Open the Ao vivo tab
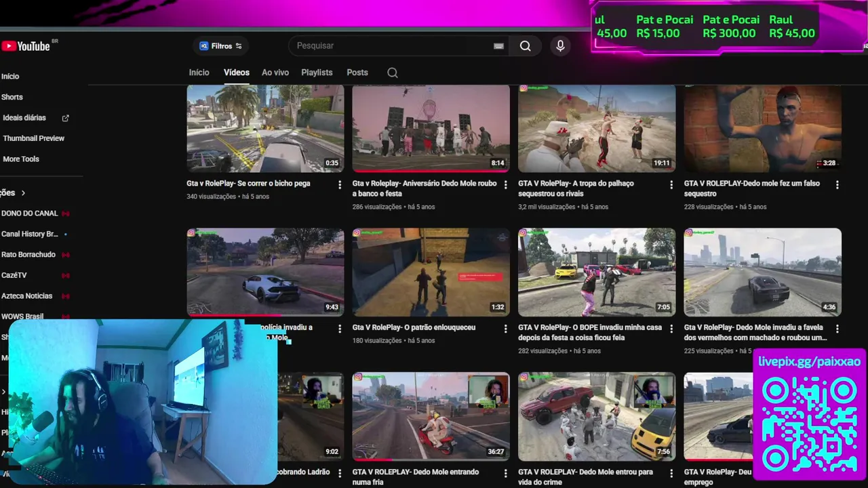The image size is (868, 488). [275, 73]
